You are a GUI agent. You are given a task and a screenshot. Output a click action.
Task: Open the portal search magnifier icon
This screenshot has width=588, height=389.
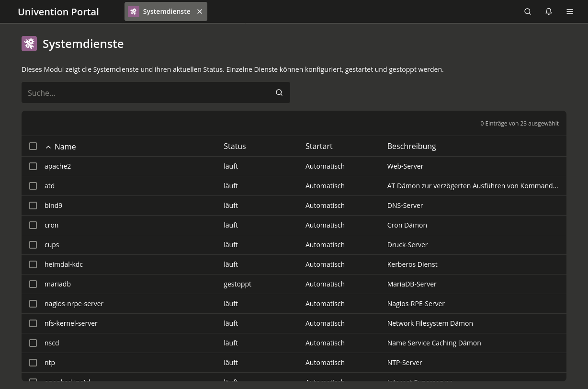click(528, 11)
